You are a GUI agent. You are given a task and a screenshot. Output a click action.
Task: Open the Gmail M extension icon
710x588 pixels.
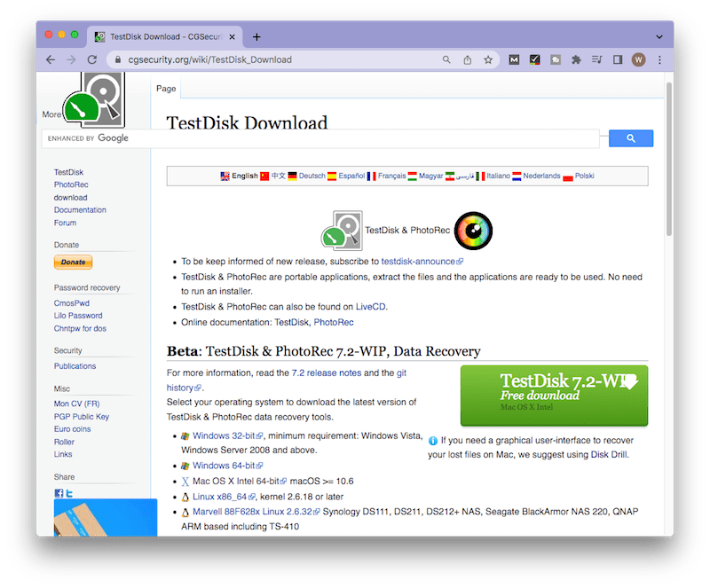point(514,59)
